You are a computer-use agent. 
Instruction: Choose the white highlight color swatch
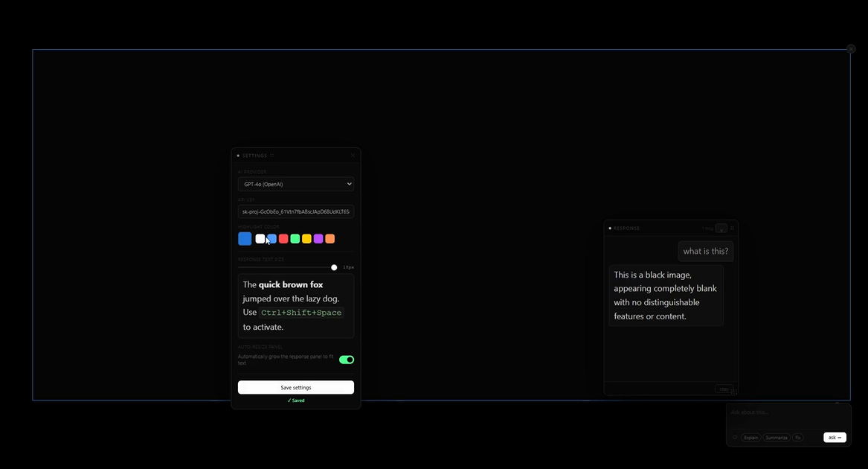pos(260,238)
